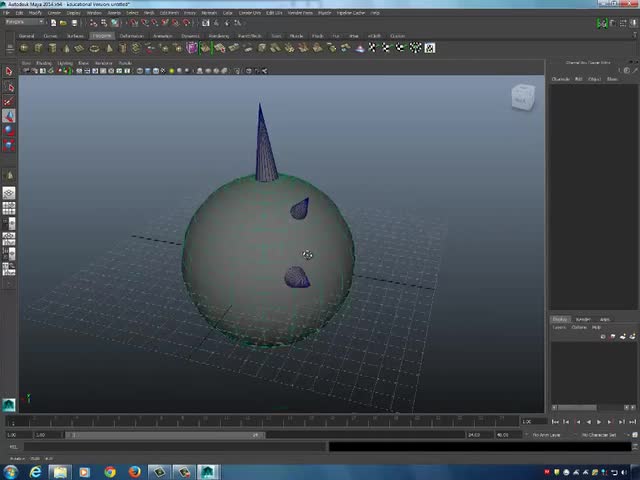Open the File menu
Screen dimensions: 640x480
pos(7,13)
